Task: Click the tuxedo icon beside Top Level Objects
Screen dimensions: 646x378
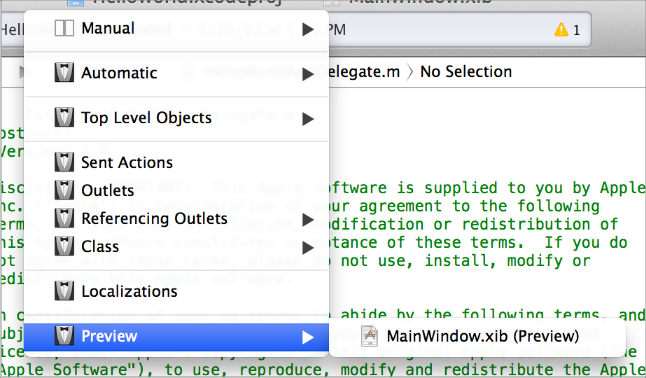Action: (x=64, y=117)
